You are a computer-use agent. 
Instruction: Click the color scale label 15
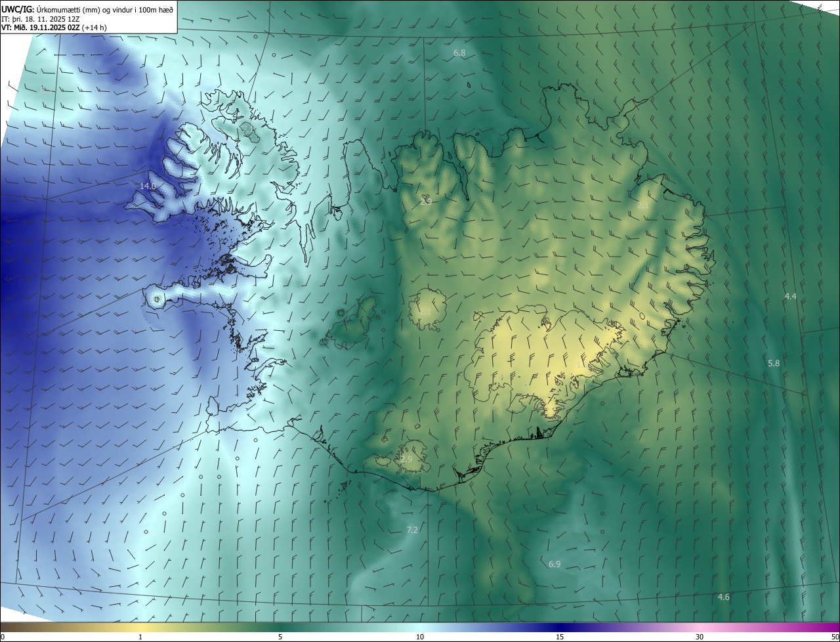[x=560, y=637]
